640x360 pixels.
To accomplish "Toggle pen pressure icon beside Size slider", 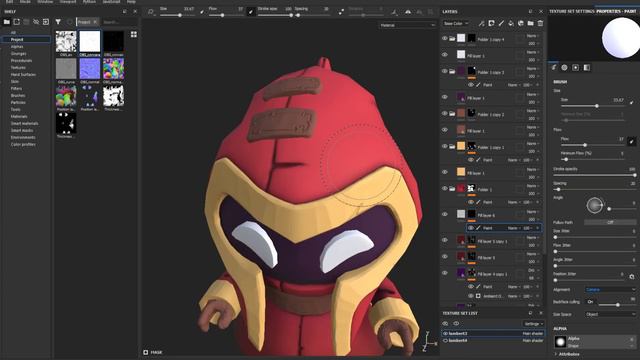I will tap(202, 12).
